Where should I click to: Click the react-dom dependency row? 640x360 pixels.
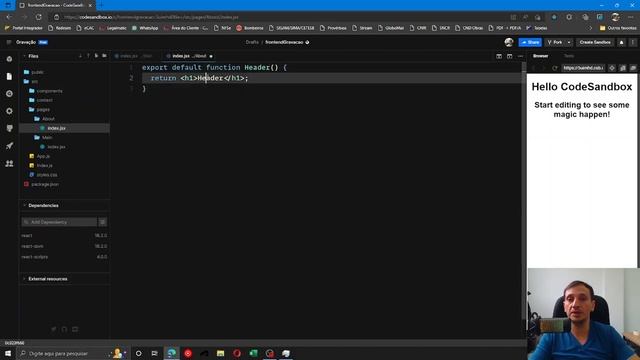[64, 246]
